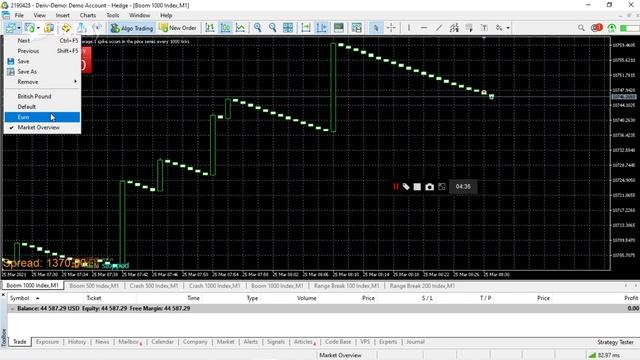Image resolution: width=640 pixels, height=360 pixels.
Task: Pick the horizontal line drawing tool
Action: (x=424, y=28)
